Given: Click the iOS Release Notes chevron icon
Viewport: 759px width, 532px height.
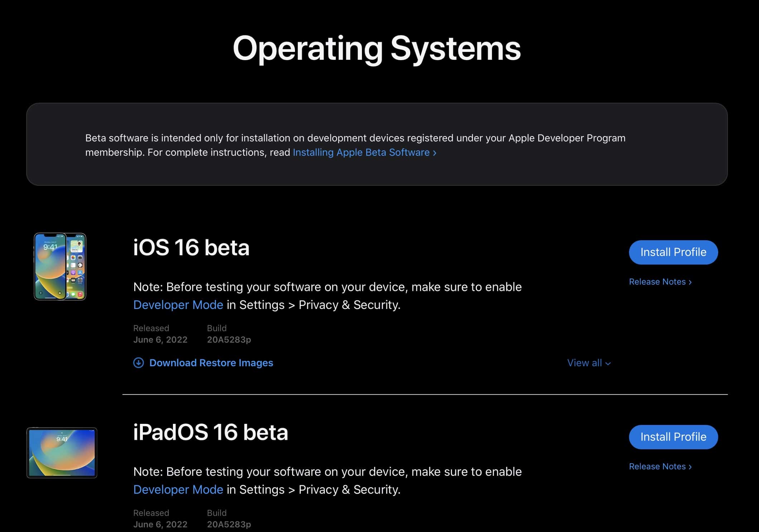Looking at the screenshot, I should click(x=690, y=282).
